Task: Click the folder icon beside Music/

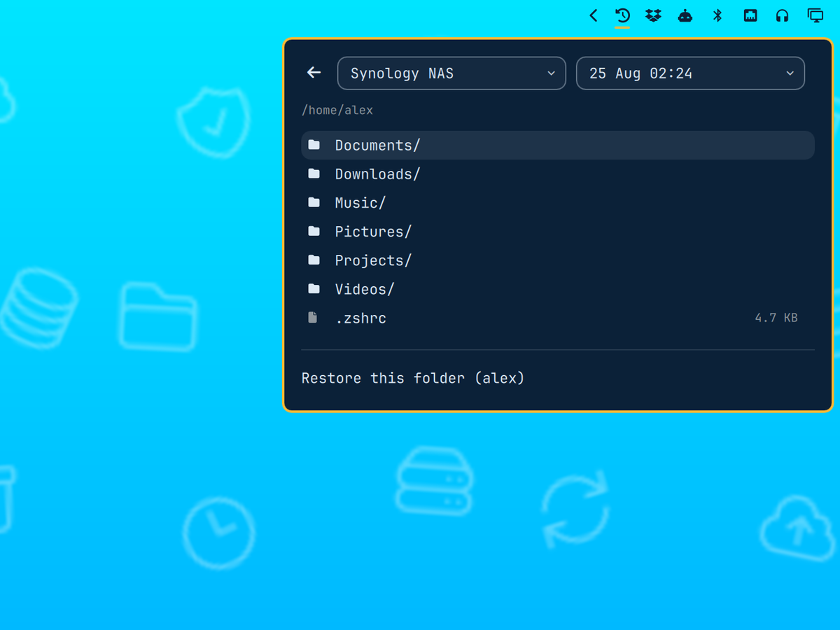Action: click(314, 202)
